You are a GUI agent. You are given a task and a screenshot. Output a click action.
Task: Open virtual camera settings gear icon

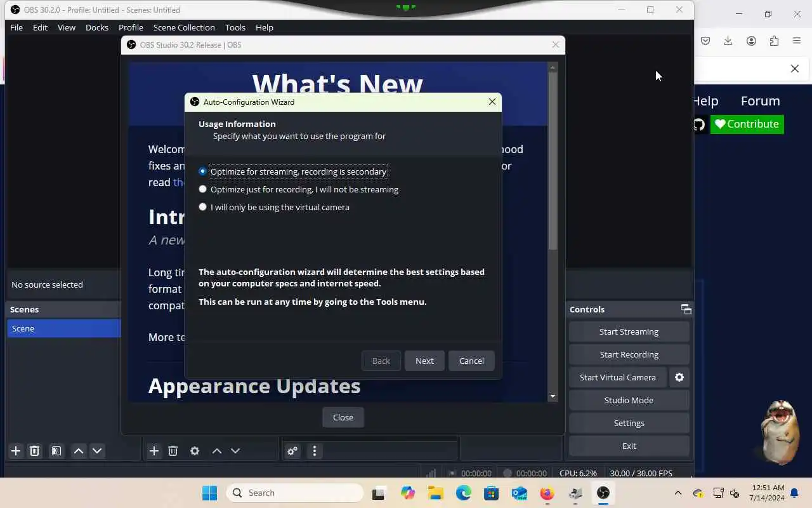click(679, 377)
